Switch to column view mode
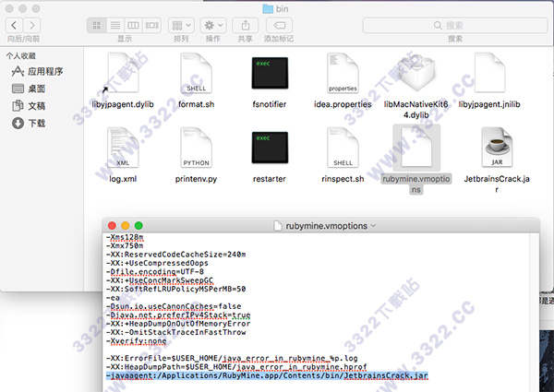The image size is (554, 392). click(133, 25)
